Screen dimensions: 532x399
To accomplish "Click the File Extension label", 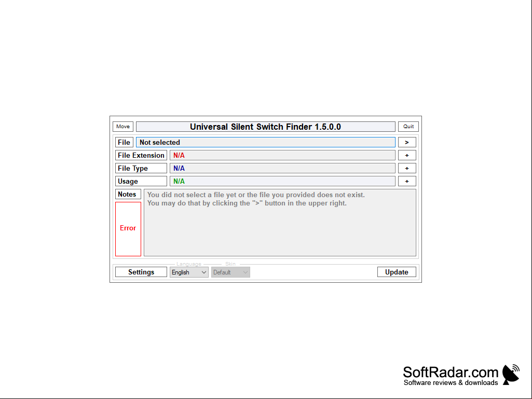I will pos(141,155).
